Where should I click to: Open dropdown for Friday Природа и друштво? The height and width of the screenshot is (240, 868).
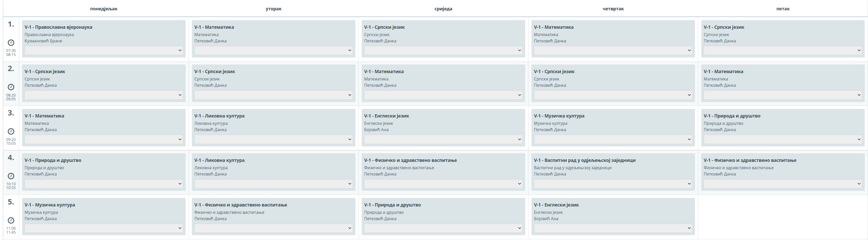[783, 139]
